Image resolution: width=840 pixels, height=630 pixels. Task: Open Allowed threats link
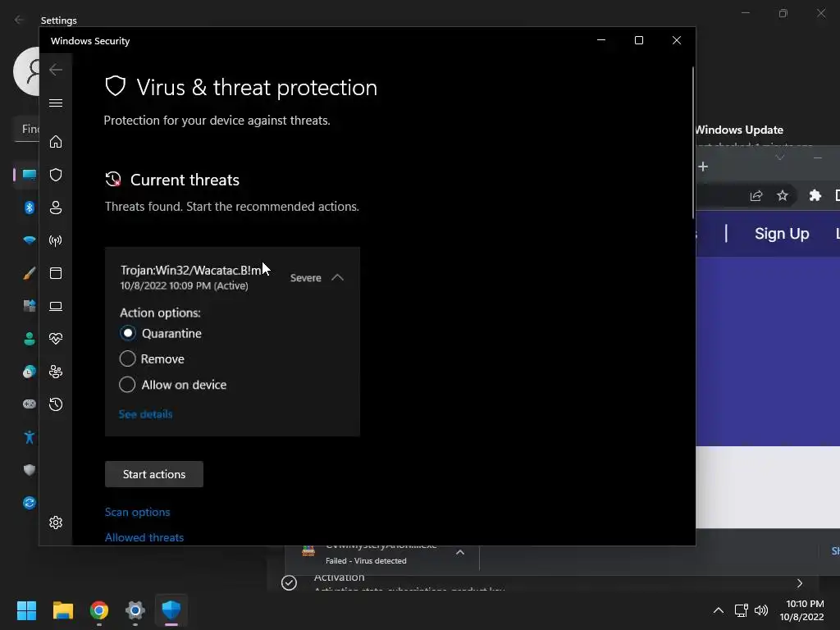tap(144, 537)
